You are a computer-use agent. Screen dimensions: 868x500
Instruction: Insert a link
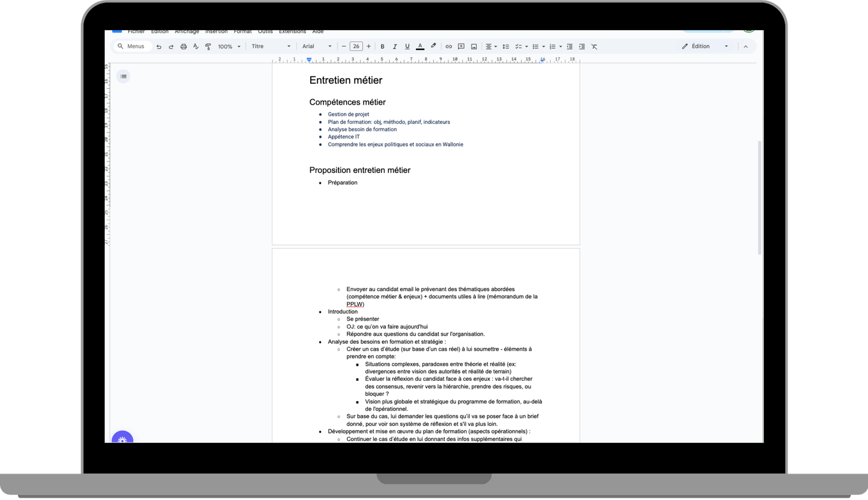click(448, 47)
